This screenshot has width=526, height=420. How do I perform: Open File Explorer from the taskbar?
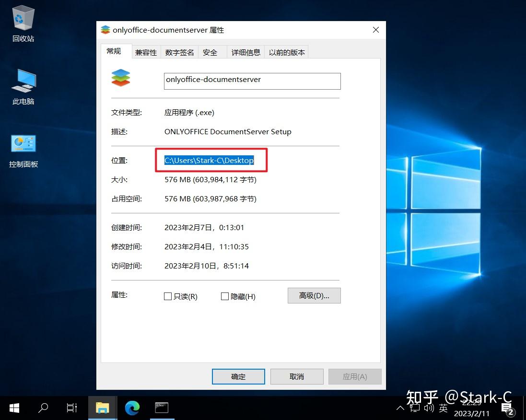[x=103, y=408]
